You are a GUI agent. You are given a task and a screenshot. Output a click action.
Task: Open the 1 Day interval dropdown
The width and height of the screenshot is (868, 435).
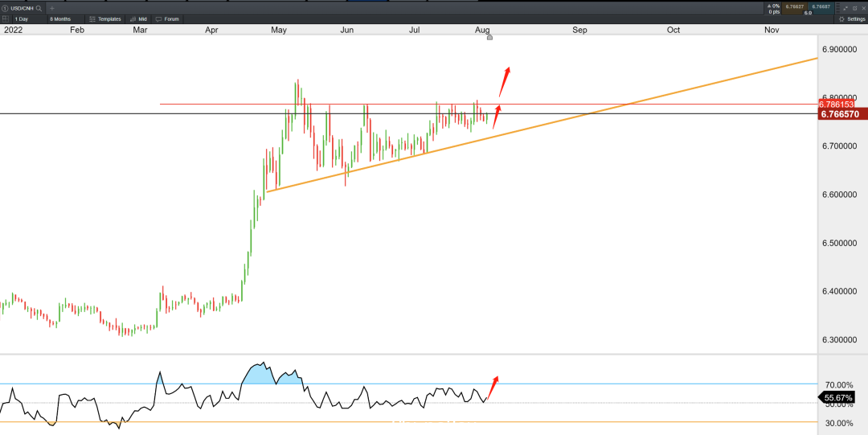point(30,18)
